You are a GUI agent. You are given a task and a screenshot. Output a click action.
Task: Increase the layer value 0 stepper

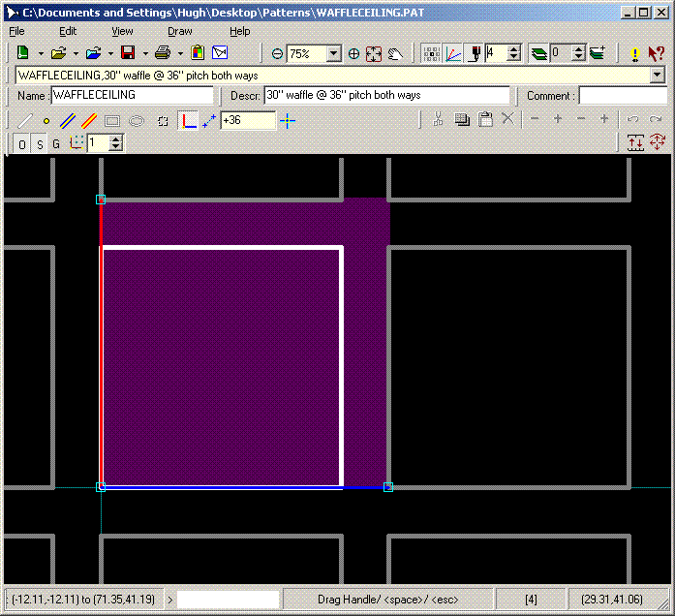point(579,49)
